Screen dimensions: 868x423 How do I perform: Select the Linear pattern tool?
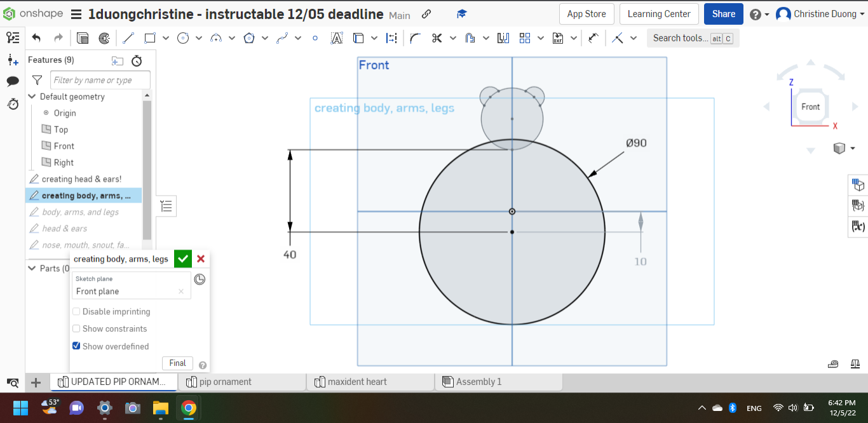pyautogui.click(x=525, y=38)
